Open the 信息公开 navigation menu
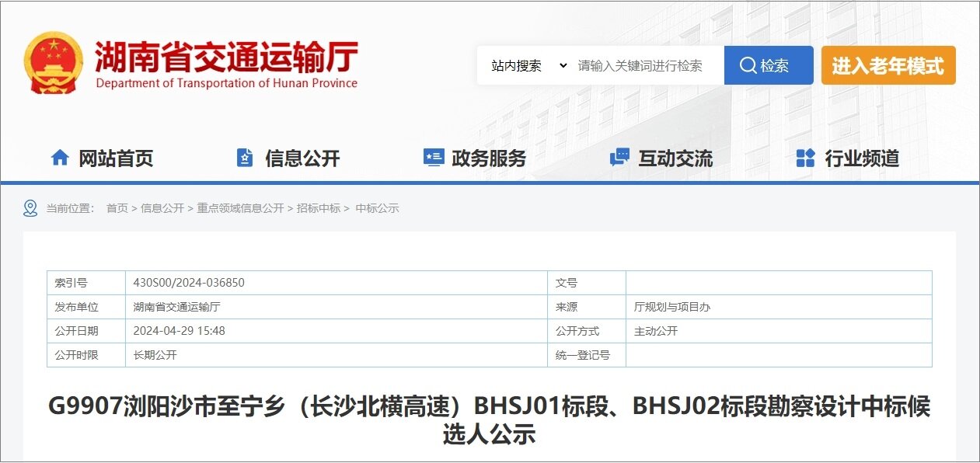 [x=302, y=158]
